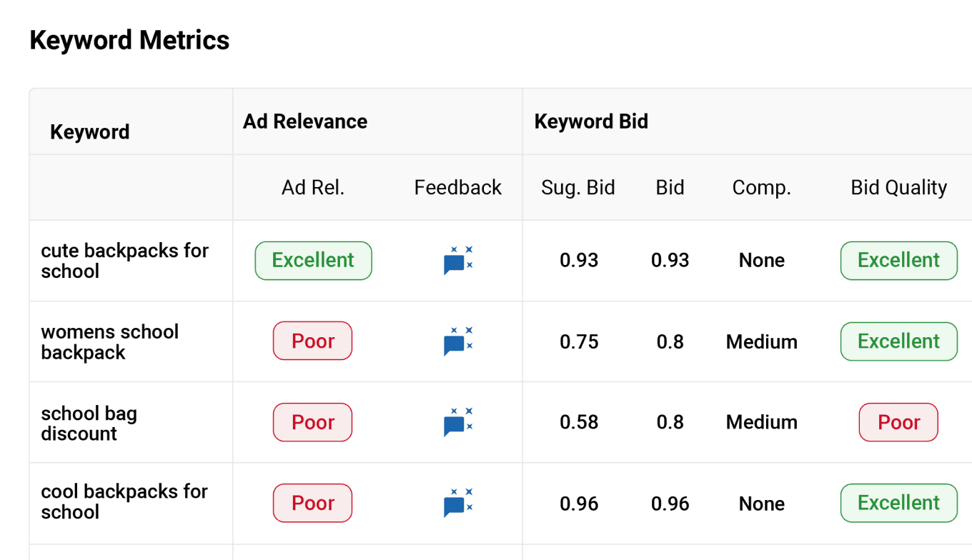The width and height of the screenshot is (972, 560).
Task: Click Excellent Ad Rel. badge for cute backpacks
Action: coord(313,261)
